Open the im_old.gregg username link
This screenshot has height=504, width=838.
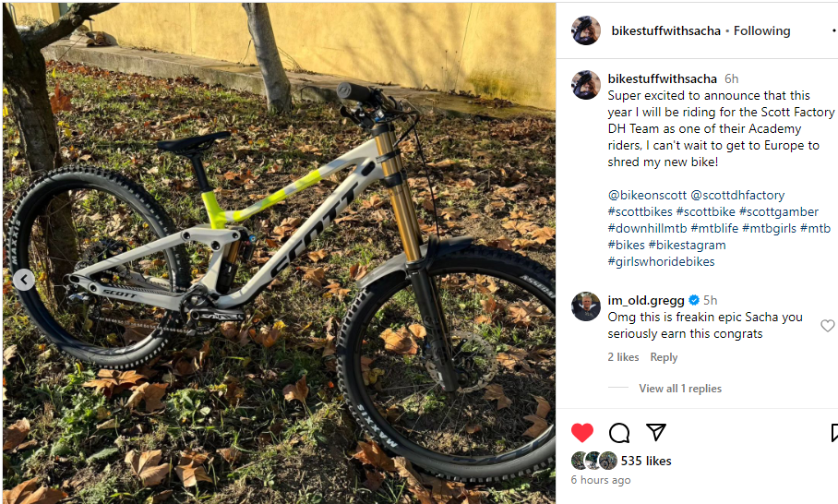pyautogui.click(x=646, y=300)
